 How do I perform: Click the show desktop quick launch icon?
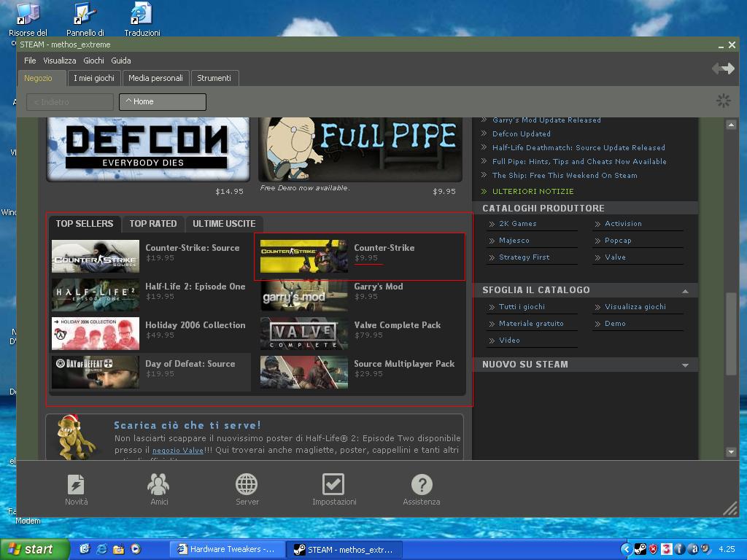tap(85, 549)
